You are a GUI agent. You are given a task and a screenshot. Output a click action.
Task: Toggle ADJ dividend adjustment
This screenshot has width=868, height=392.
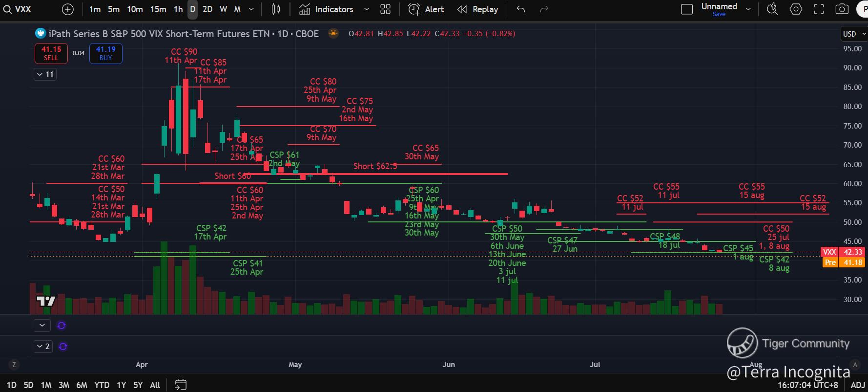[x=858, y=385]
